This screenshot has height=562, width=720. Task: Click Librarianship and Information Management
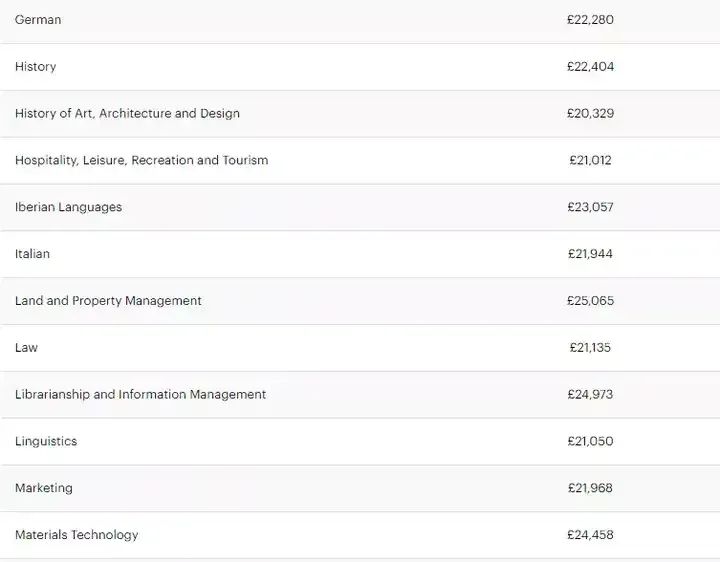click(141, 394)
